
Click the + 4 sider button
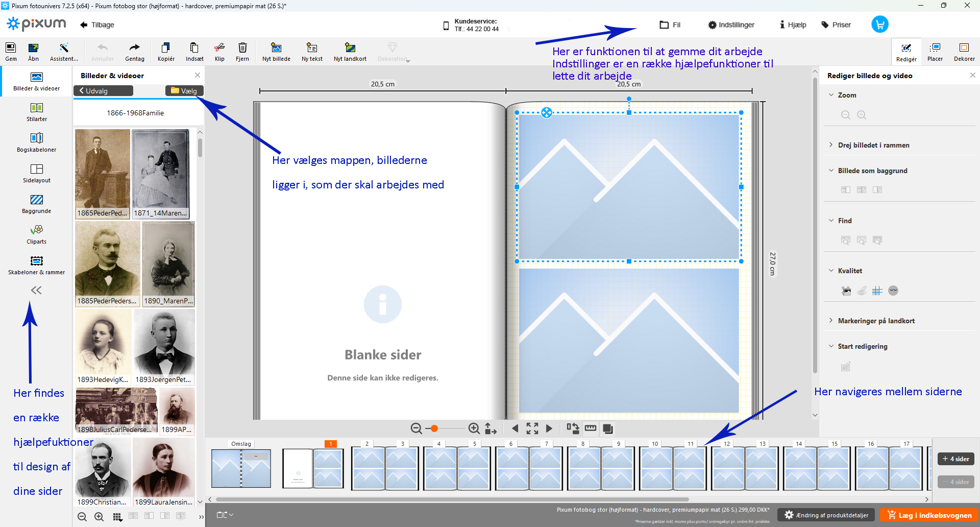[955, 459]
